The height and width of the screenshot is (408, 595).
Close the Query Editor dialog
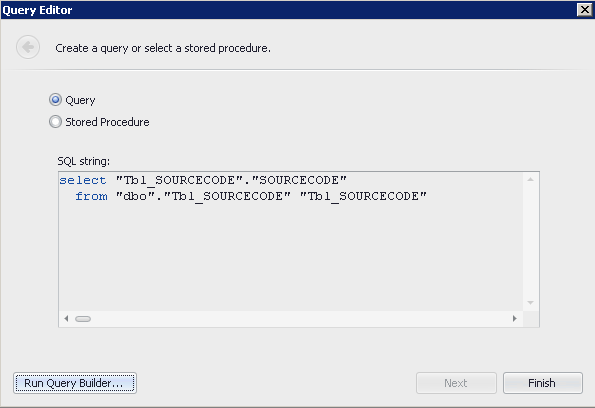pos(584,9)
